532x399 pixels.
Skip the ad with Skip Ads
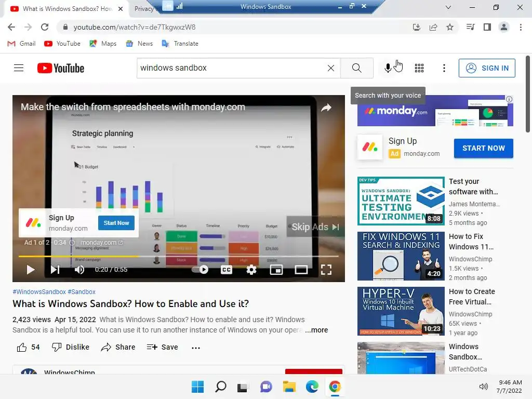(315, 227)
